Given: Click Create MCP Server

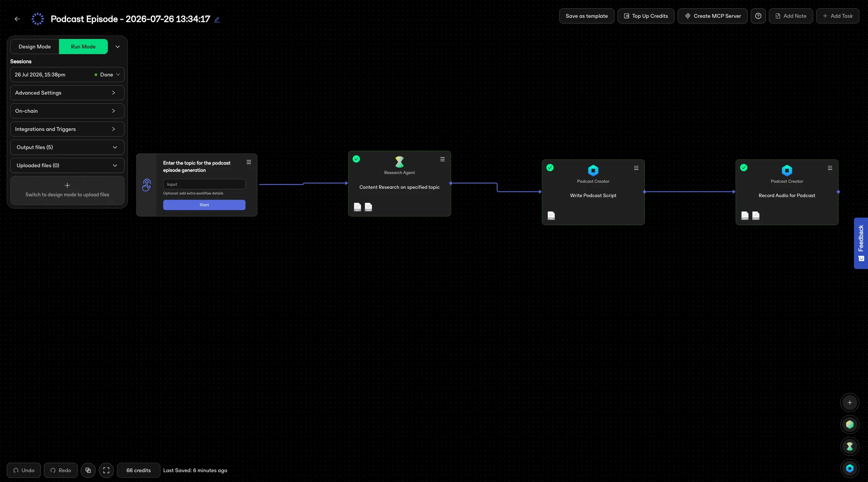Looking at the screenshot, I should pos(712,16).
